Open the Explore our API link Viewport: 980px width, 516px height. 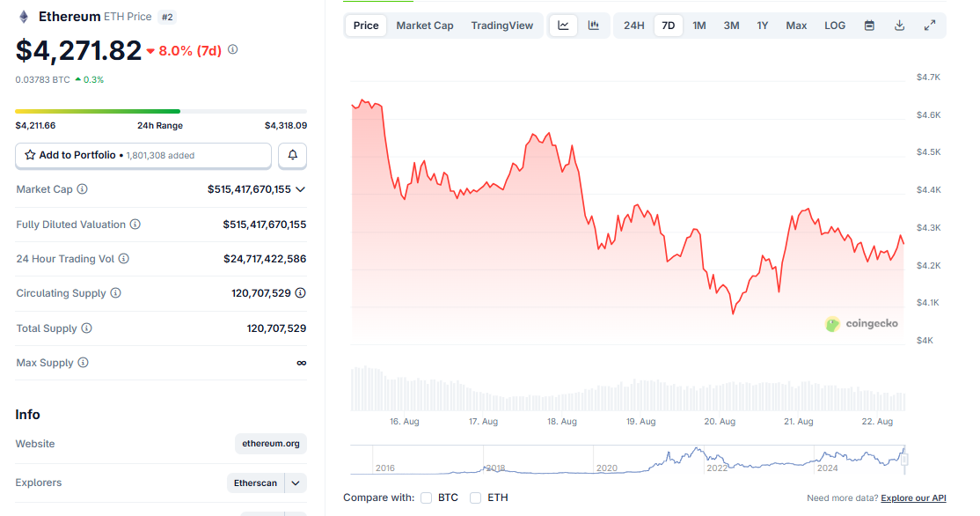tap(913, 498)
